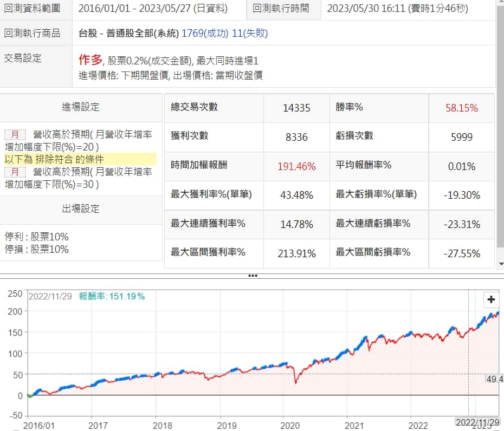Click the 58.15% win rate value
This screenshot has width=504, height=431.
pos(461,108)
